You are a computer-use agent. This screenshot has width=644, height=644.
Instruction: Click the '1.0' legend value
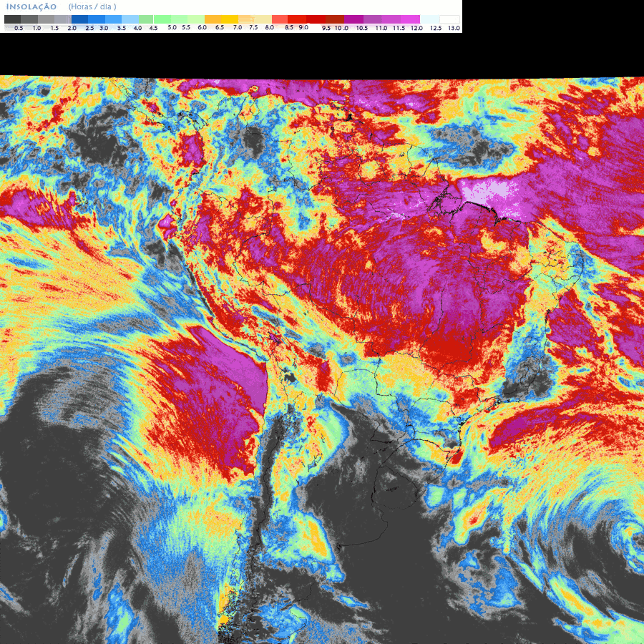pyautogui.click(x=36, y=28)
